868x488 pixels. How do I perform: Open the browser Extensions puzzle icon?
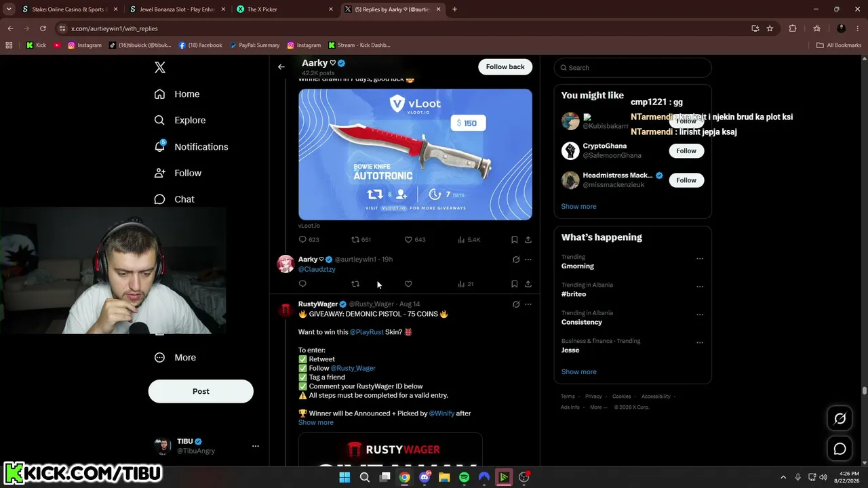point(793,28)
